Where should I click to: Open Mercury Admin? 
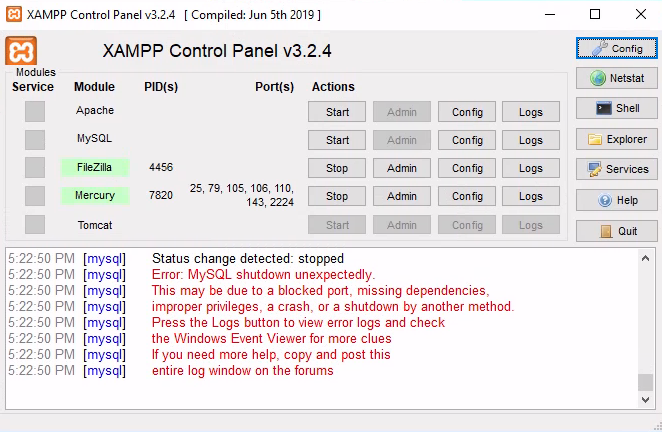click(402, 196)
